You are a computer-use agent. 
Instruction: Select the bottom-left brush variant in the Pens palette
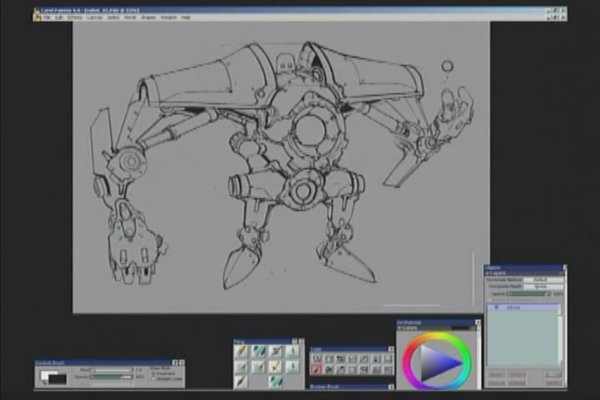242,381
